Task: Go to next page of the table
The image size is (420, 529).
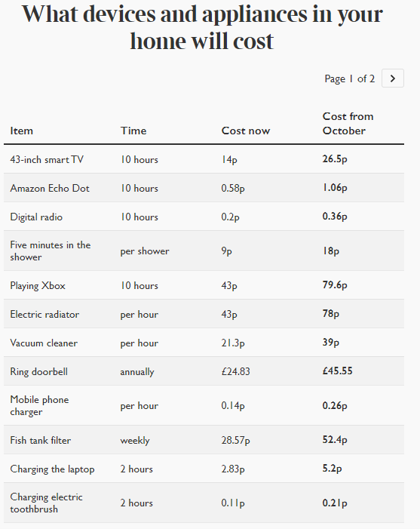Action: coord(392,78)
